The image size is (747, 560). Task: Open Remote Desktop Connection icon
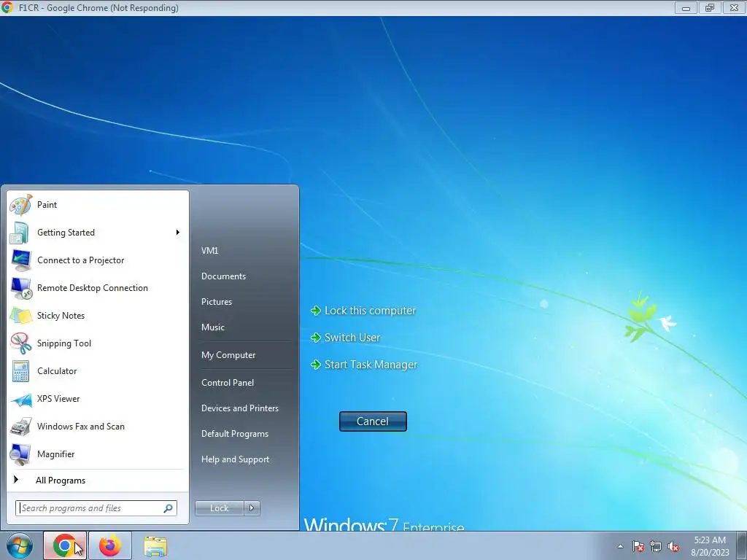(x=21, y=287)
